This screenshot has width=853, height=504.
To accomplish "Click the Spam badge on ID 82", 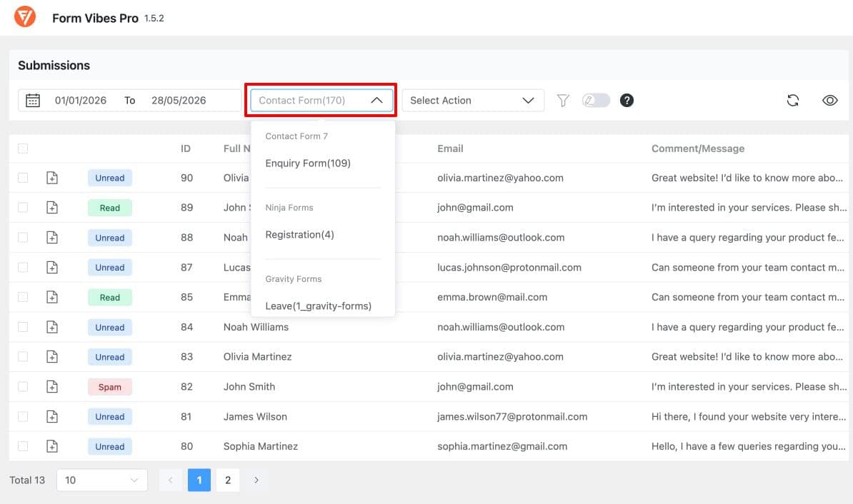I will pos(110,387).
